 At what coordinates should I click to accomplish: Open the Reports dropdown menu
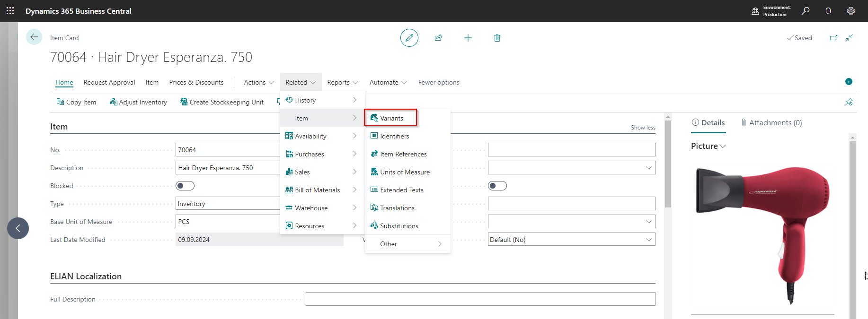[x=343, y=82]
